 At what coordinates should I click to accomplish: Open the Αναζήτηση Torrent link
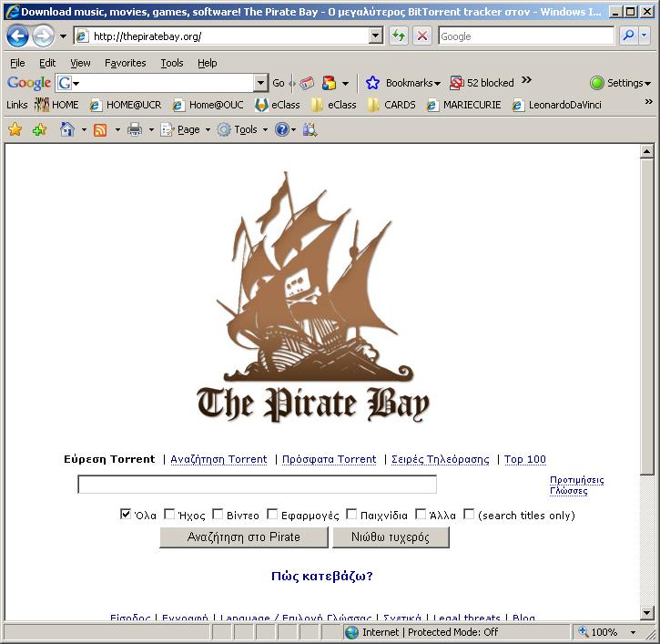[218, 459]
